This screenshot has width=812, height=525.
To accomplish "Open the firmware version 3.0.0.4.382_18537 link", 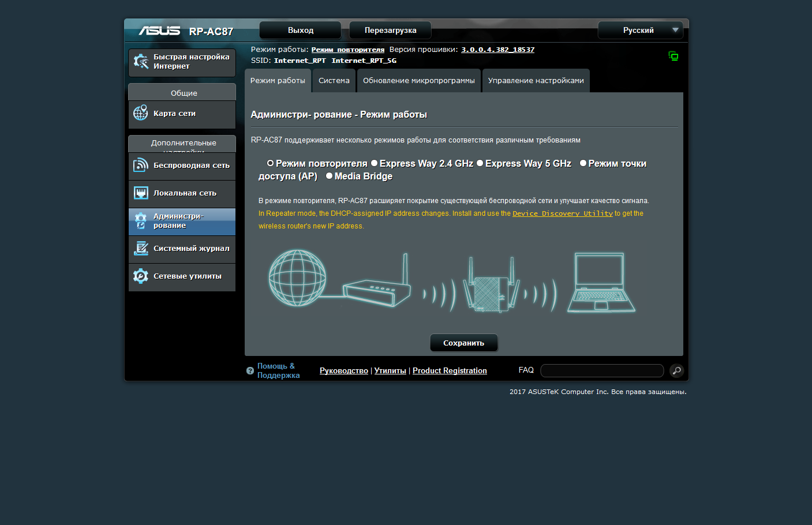I will point(497,50).
